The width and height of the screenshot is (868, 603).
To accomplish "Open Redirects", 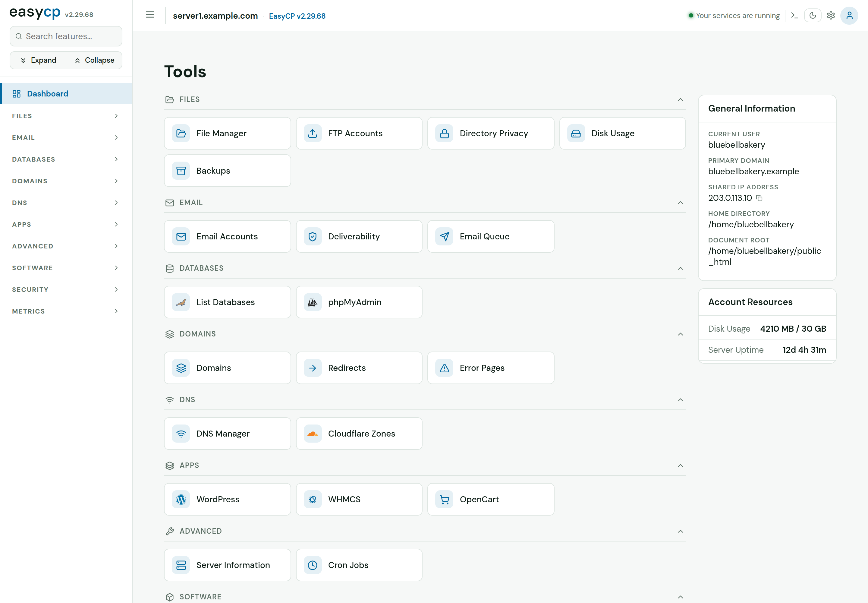I will [x=359, y=368].
